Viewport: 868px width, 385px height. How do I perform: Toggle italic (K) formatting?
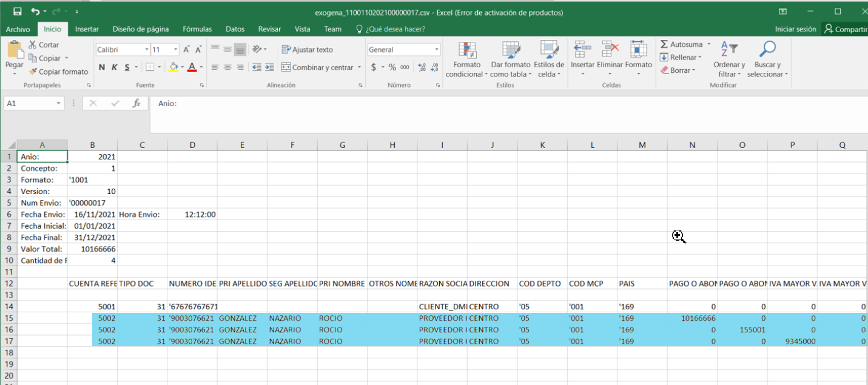click(115, 67)
